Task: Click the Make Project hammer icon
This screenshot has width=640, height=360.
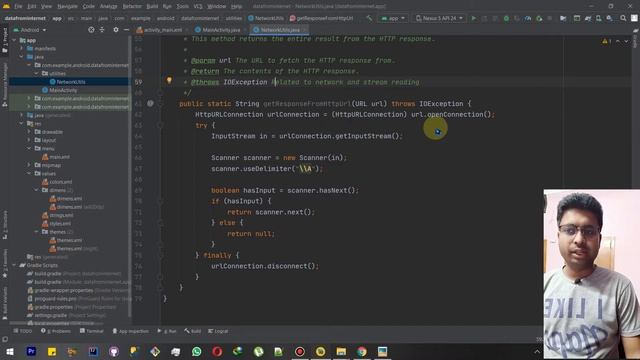Action: coord(369,18)
